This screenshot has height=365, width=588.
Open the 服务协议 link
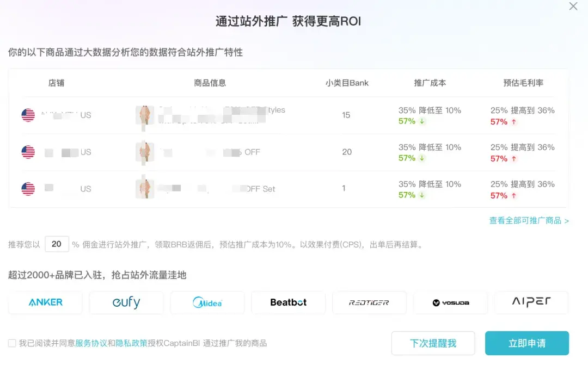(91, 343)
